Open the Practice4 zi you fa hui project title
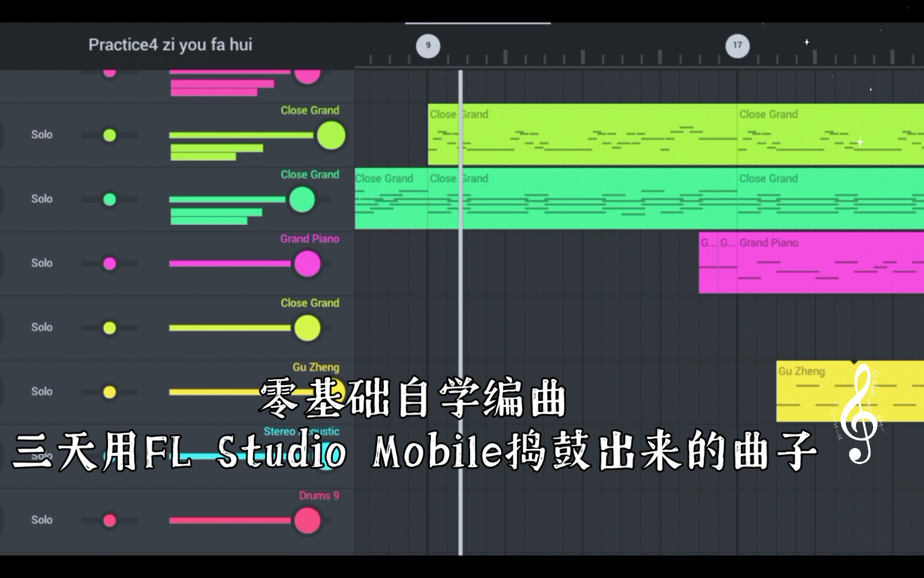This screenshot has width=924, height=578. tap(170, 45)
